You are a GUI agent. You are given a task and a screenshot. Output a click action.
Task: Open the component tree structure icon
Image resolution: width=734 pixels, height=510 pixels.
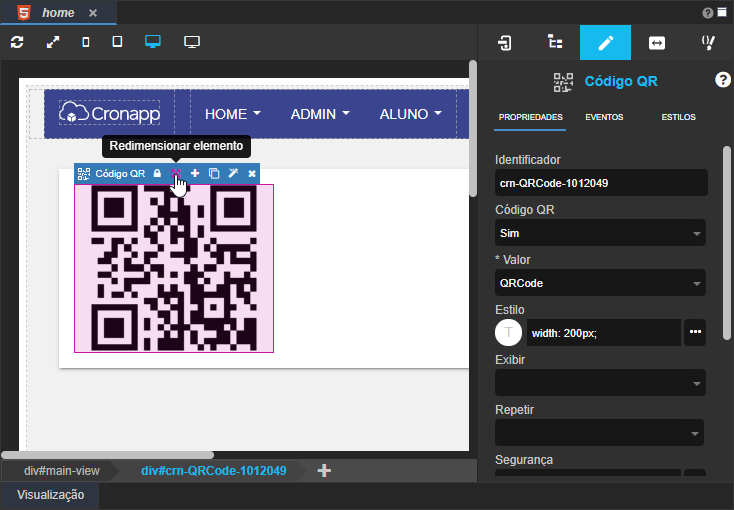[x=555, y=42]
